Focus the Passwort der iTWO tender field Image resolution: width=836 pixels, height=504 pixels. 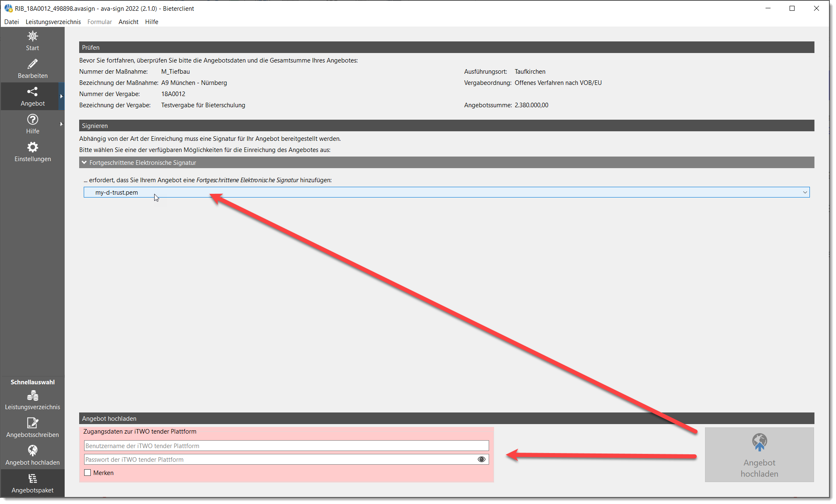(286, 459)
